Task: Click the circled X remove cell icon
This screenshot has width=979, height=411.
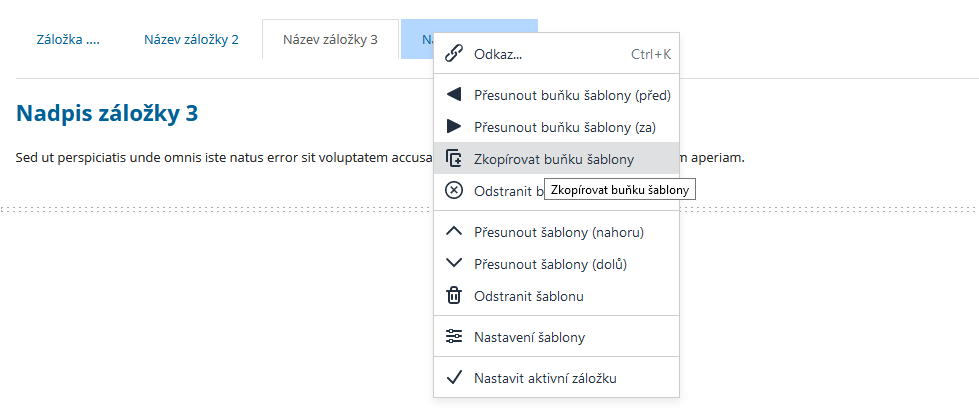Action: coord(454,190)
